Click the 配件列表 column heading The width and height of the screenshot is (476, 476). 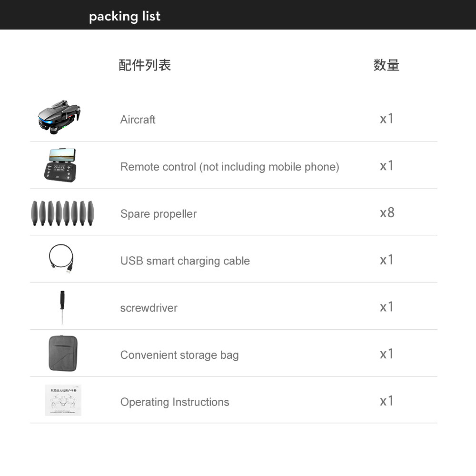pos(145,65)
